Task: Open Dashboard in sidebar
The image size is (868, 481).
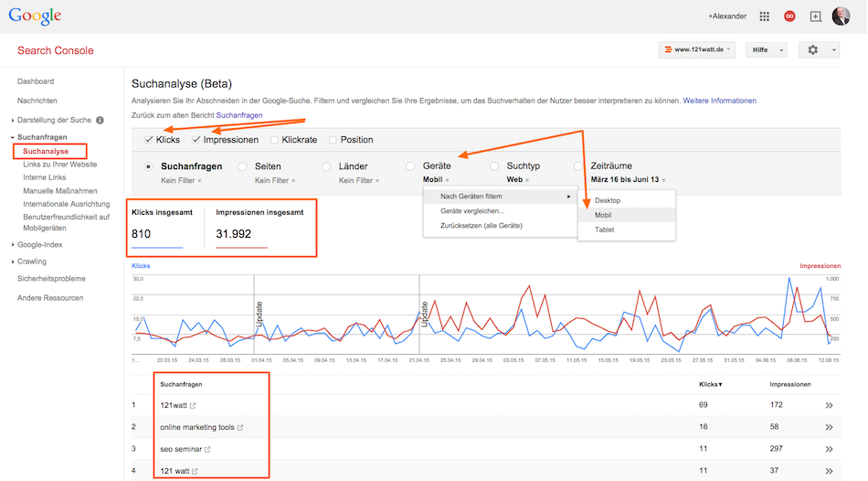Action: [x=36, y=81]
